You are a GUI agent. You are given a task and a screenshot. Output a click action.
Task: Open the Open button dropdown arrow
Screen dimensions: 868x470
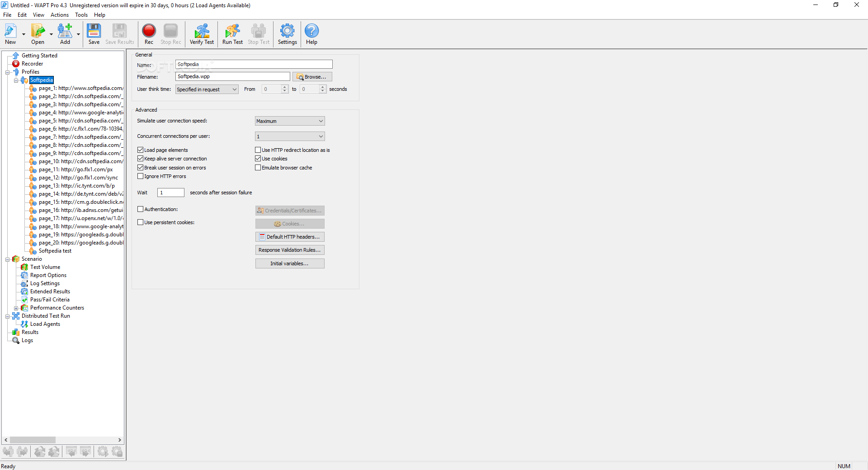click(x=51, y=34)
